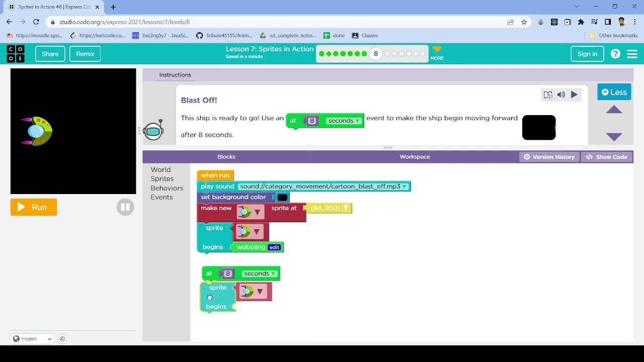Select the Behaviors block category
Viewport: 644px width, 362px height.
tap(167, 188)
